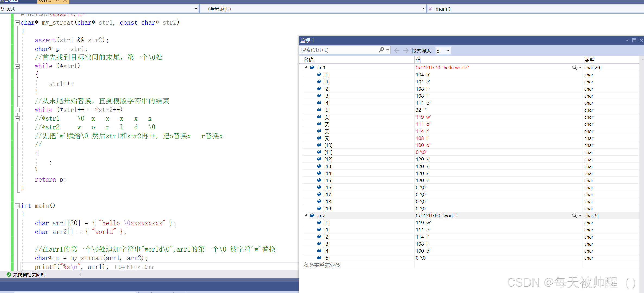Click the back navigation arrow in Watch panel
Screen dimensions: 644x293
pos(397,50)
